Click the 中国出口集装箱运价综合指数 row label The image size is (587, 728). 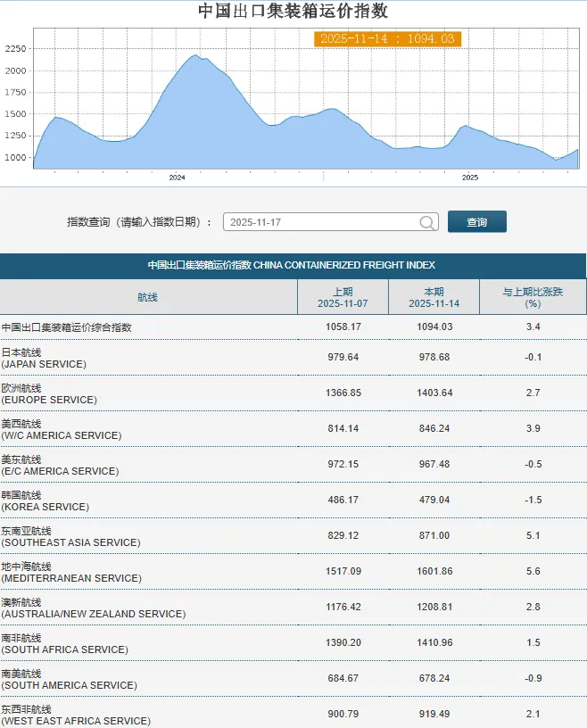[67, 327]
